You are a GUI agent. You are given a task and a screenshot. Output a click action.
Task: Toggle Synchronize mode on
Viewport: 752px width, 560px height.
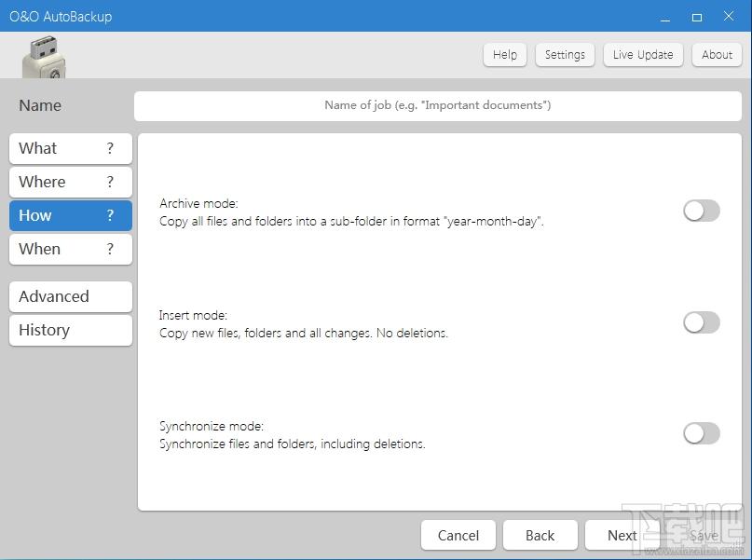(x=702, y=433)
